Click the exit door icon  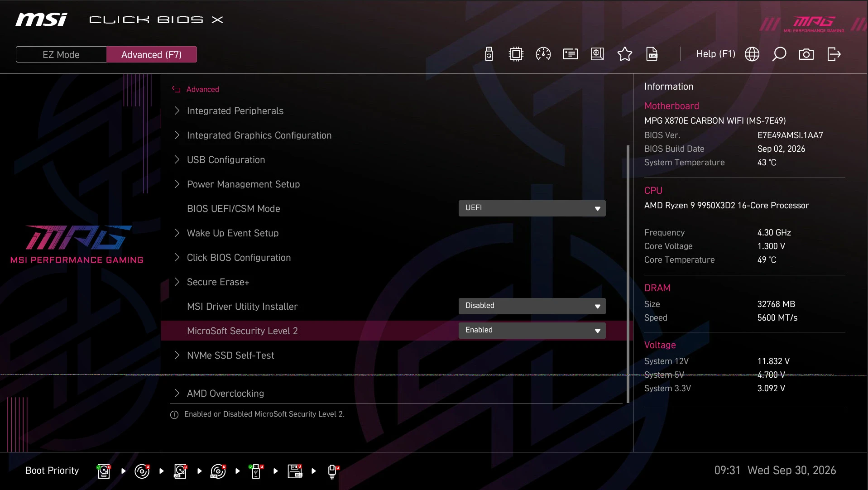point(834,54)
